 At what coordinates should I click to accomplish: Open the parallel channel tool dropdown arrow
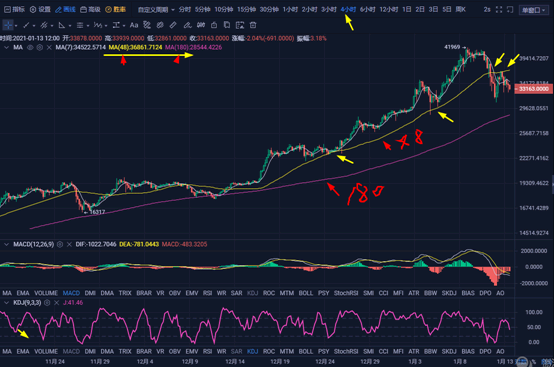tap(52, 26)
